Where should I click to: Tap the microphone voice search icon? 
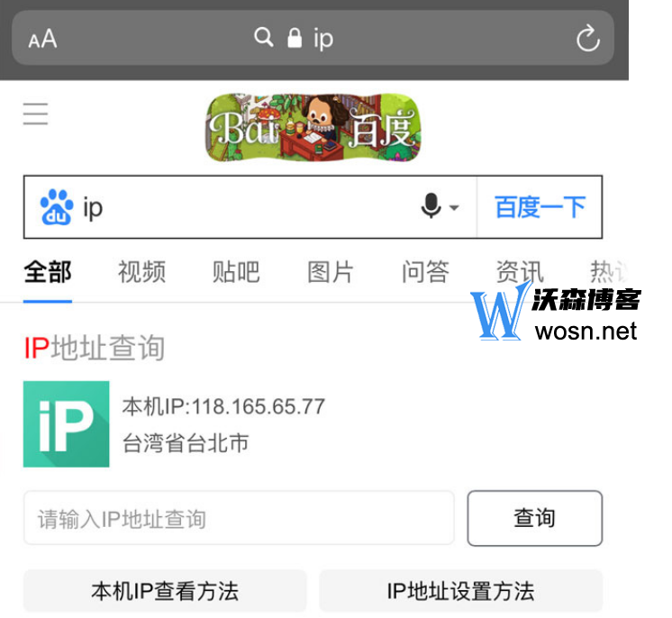pos(431,205)
